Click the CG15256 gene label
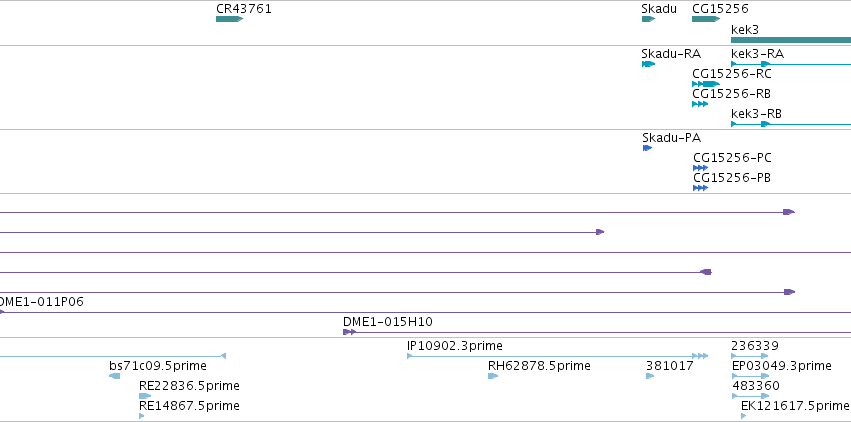Viewport: 851px width, 422px height. 720,9
